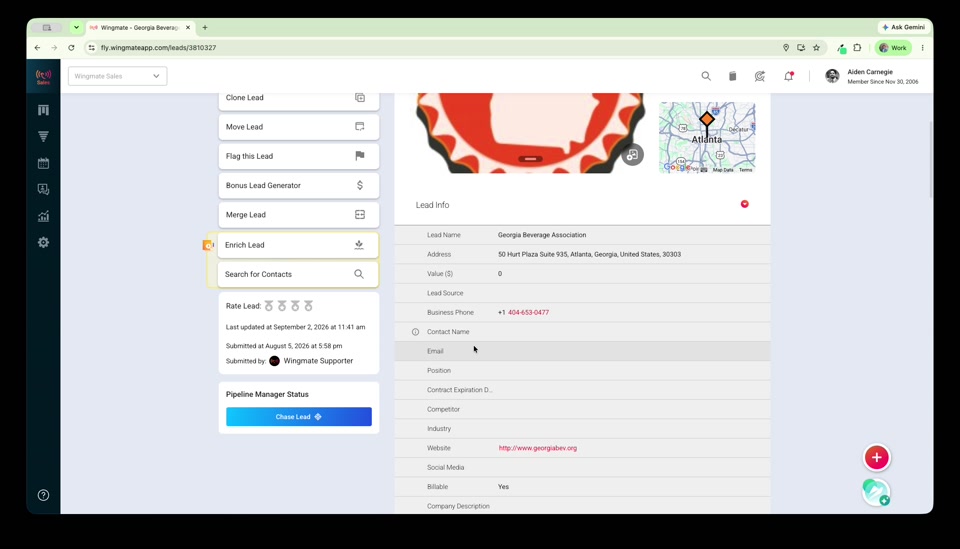This screenshot has height=549, width=960.
Task: Click the search magnifier in top header
Action: (x=706, y=76)
